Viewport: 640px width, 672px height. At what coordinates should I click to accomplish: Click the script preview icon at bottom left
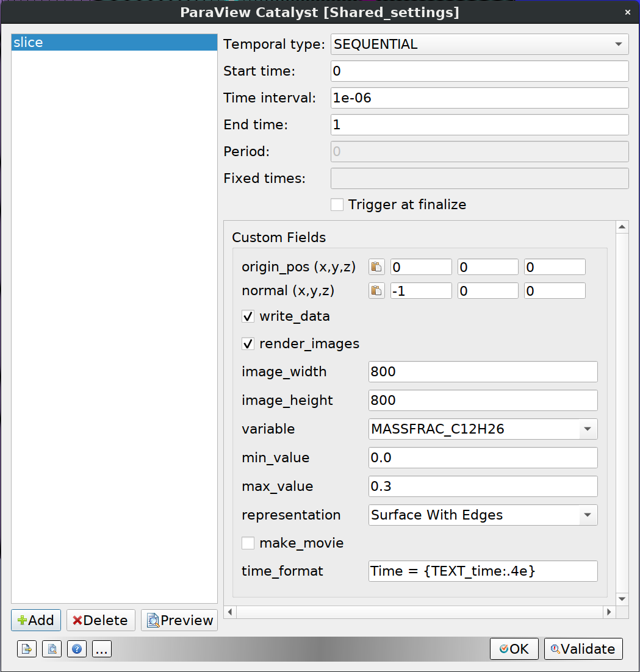pyautogui.click(x=52, y=649)
